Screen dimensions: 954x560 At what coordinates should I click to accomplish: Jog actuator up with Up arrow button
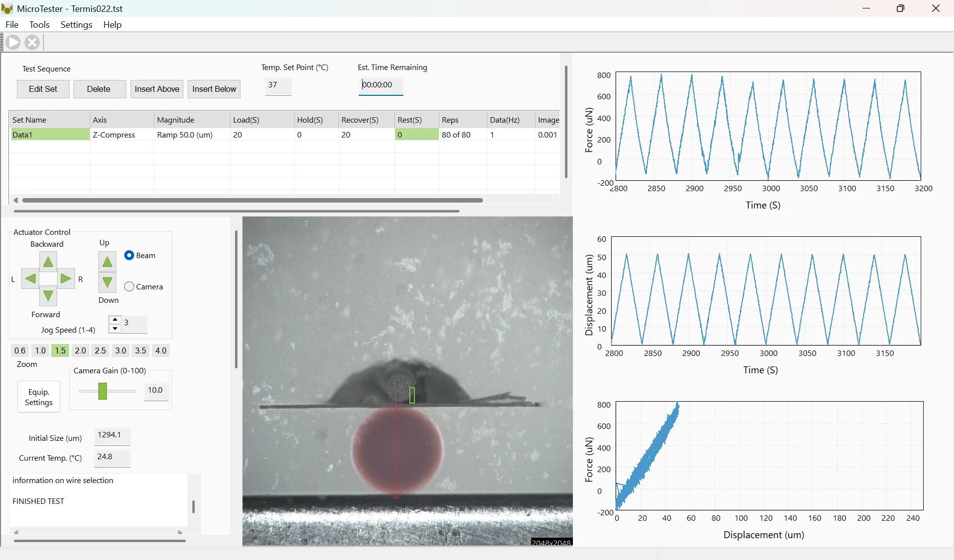107,262
